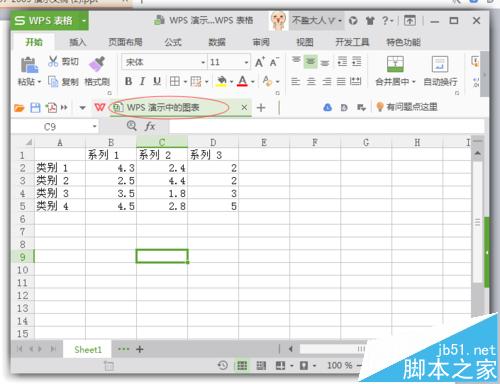Open the 数据 ribbon tab
This screenshot has width=500, height=384.
click(x=217, y=42)
